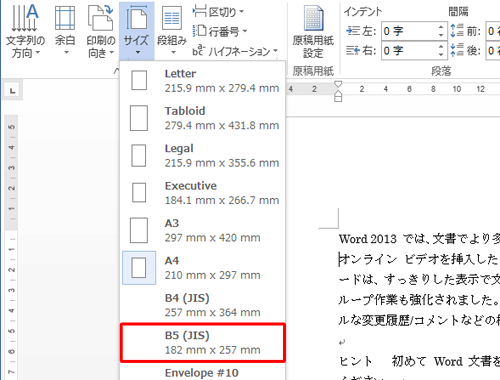
Task: Click the A3 page thumbnail icon
Action: (x=139, y=230)
